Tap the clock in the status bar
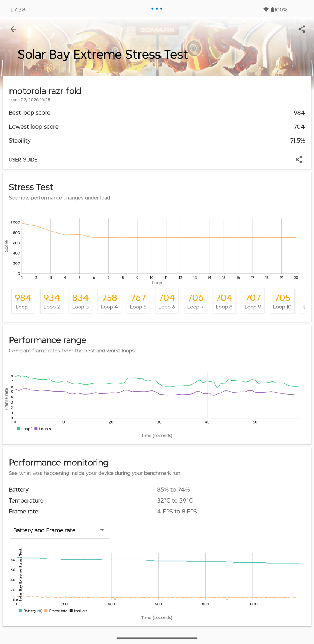This screenshot has width=314, height=644. point(18,9)
